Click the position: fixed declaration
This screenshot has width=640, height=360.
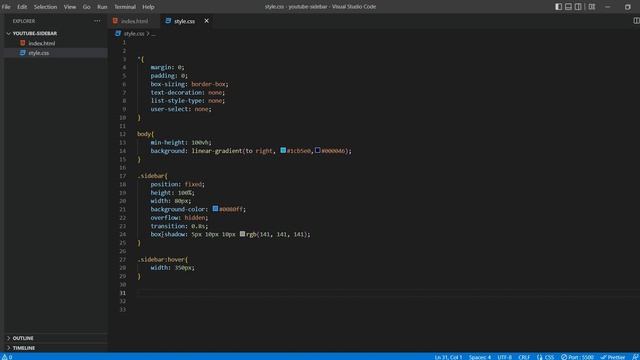(178, 184)
